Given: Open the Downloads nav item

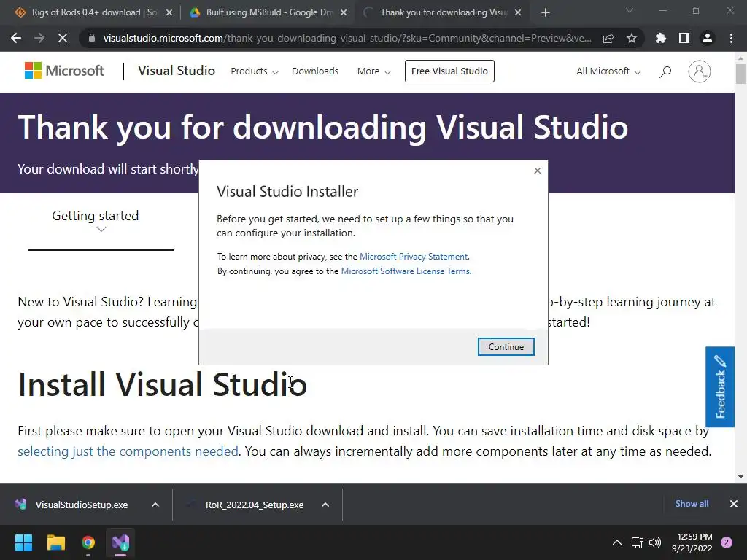Looking at the screenshot, I should (315, 71).
